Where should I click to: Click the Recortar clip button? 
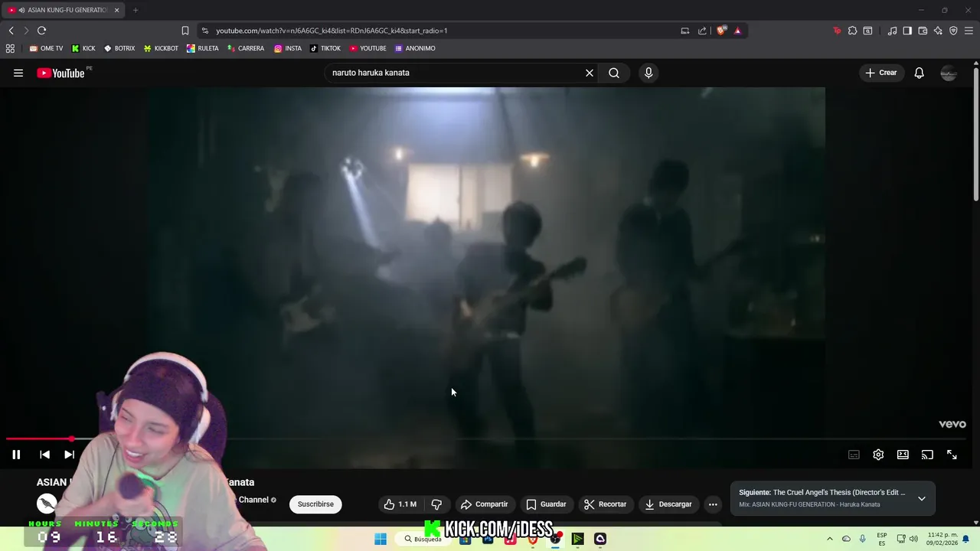pos(605,504)
